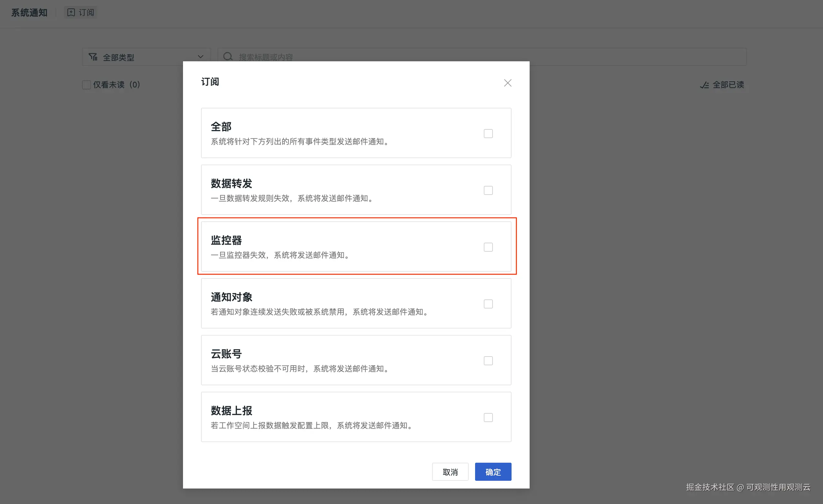Click the 订阅 plus icon in header

pos(71,12)
